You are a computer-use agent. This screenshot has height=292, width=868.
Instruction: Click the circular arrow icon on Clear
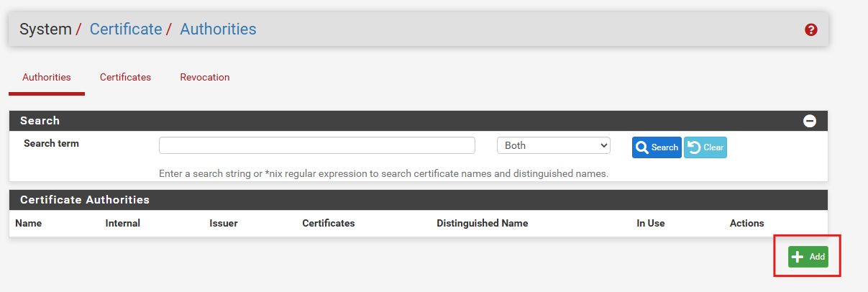point(694,147)
